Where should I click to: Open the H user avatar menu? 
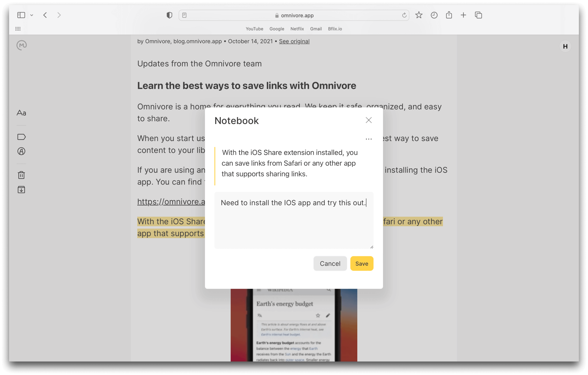pyautogui.click(x=565, y=46)
